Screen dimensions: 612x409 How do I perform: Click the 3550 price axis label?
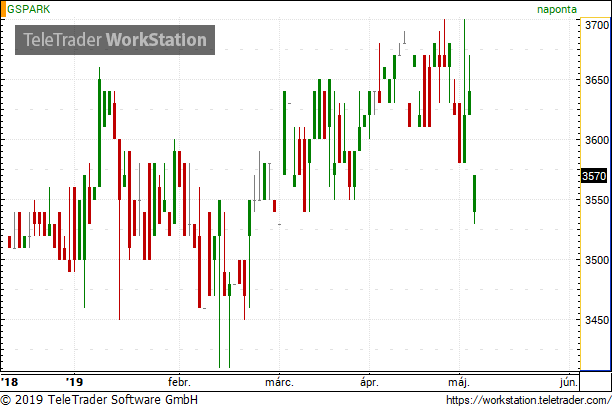coord(597,200)
